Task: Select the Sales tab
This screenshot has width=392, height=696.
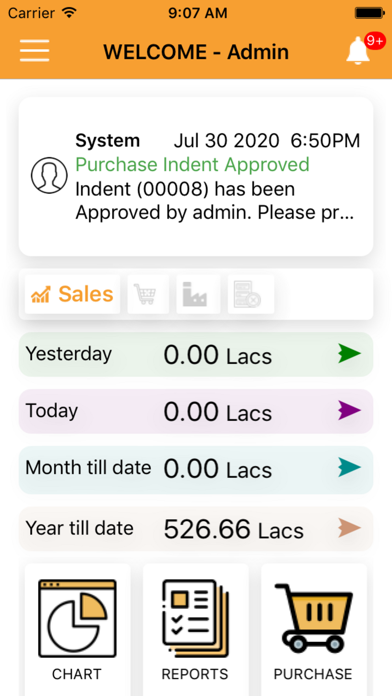Action: click(x=72, y=294)
